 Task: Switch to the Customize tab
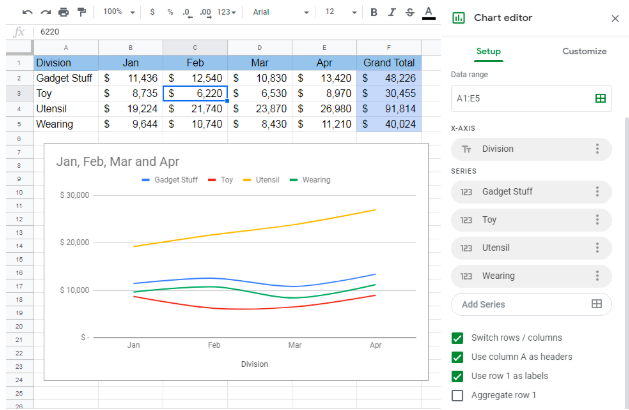pos(584,51)
